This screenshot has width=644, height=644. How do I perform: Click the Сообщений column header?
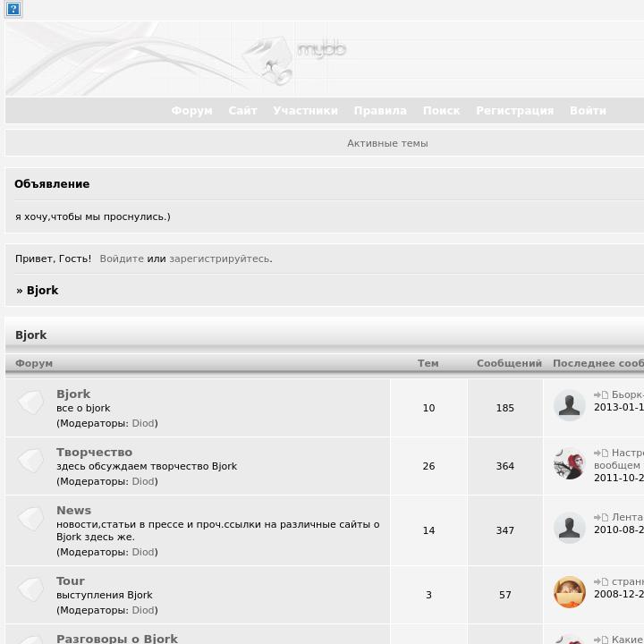coord(509,363)
